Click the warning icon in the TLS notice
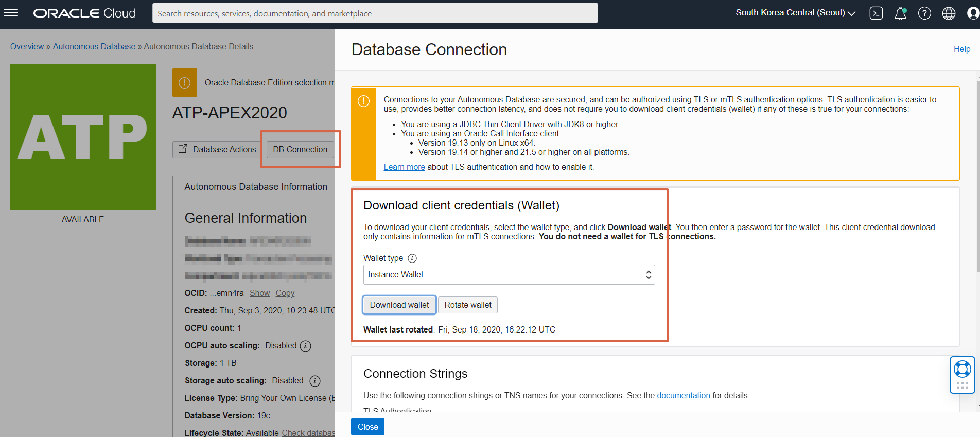 coord(363,101)
